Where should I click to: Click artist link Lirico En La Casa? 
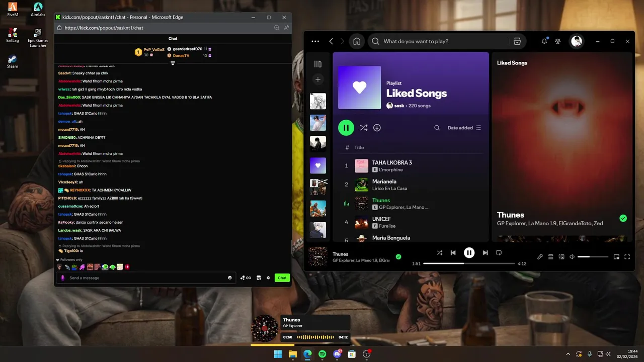tap(389, 189)
